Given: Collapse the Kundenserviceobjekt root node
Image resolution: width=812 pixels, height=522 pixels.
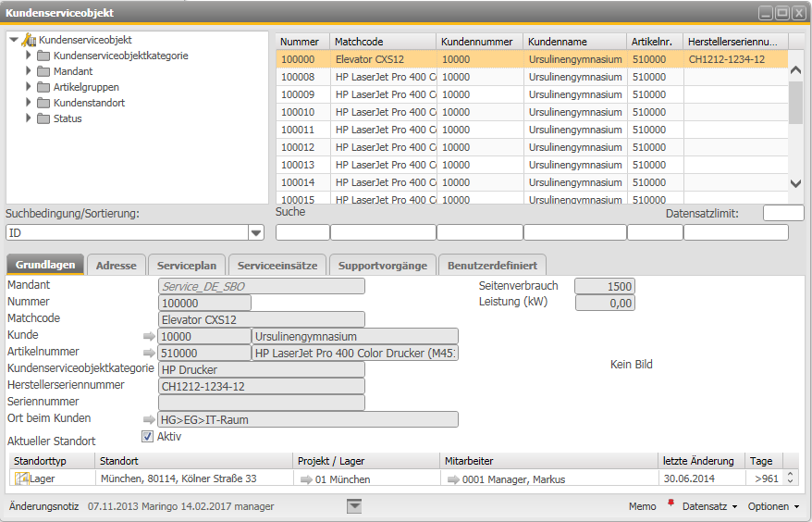Looking at the screenshot, I should 14,40.
